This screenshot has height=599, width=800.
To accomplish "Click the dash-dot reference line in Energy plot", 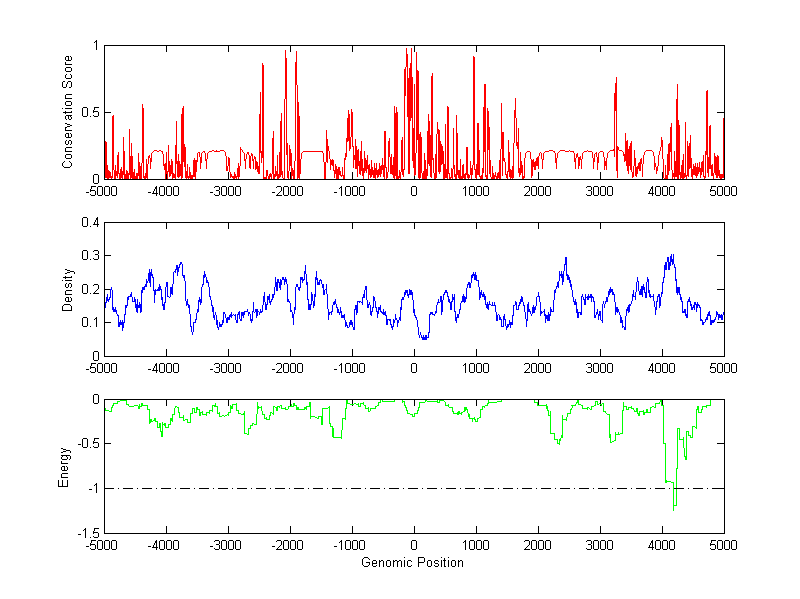I will pyautogui.click(x=300, y=488).
